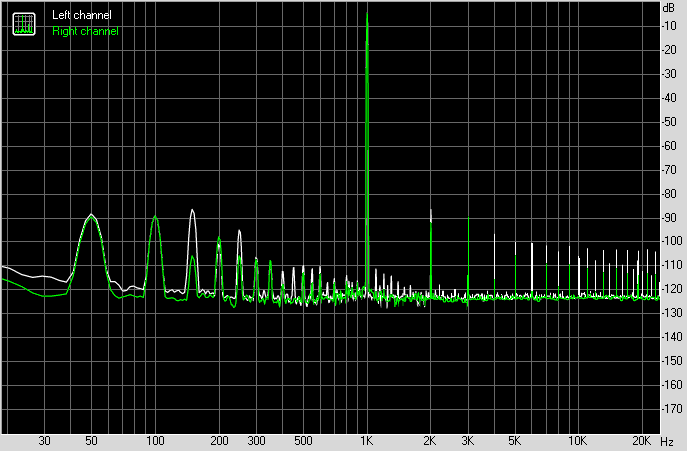Click the '5K' frequency axis label
Image resolution: width=687 pixels, height=451 pixels.
[x=514, y=441]
